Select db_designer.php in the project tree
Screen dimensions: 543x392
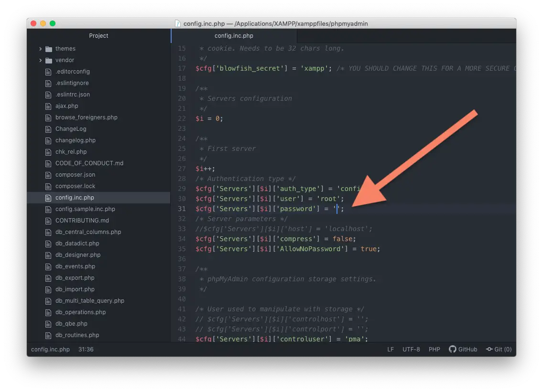pyautogui.click(x=78, y=255)
